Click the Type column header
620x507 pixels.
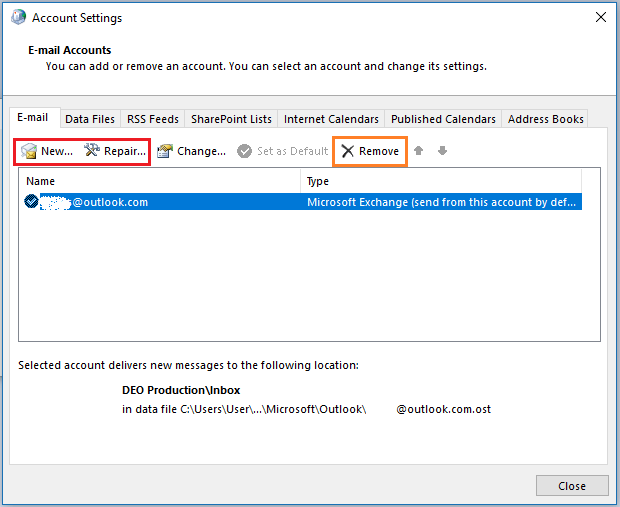coord(441,181)
